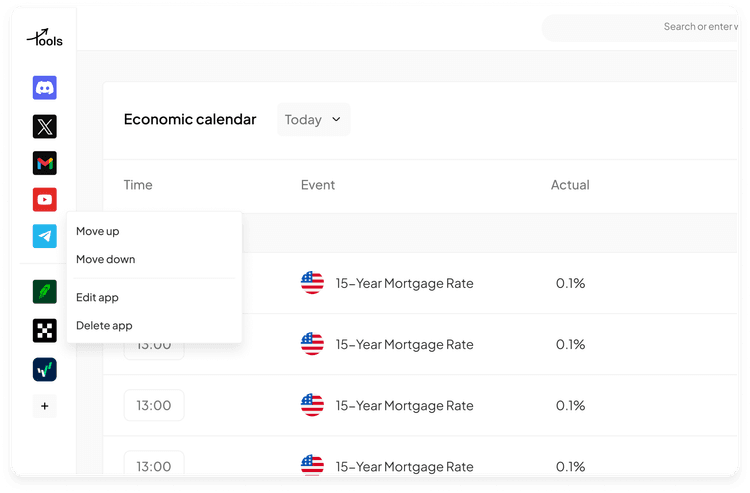Click the Event column header
This screenshot has height=493, width=750.
318,185
